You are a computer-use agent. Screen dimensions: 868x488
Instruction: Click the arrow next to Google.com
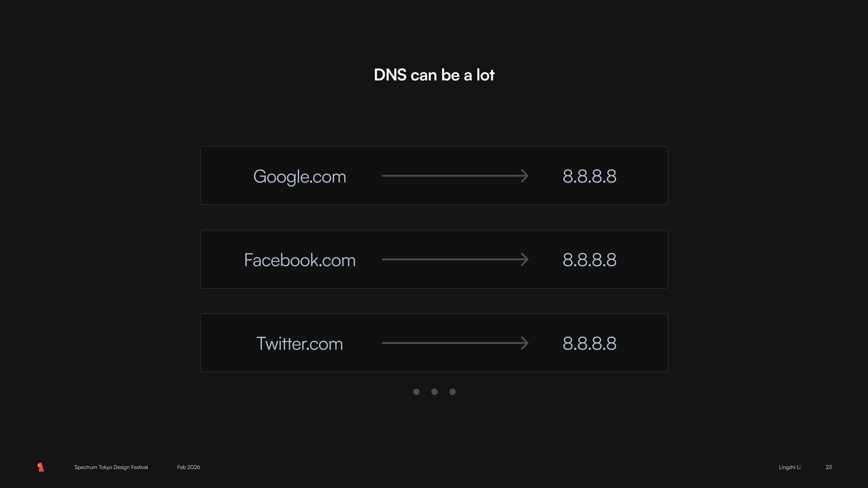pyautogui.click(x=455, y=176)
